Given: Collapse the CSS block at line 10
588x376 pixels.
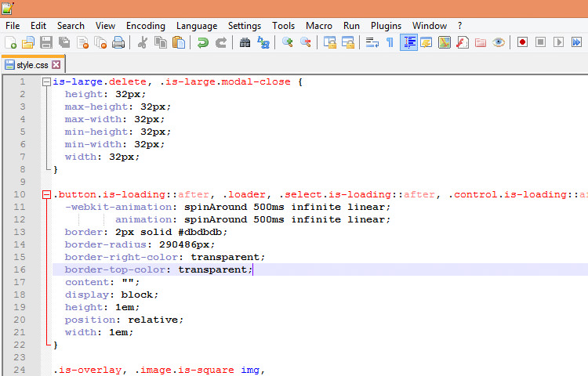Looking at the screenshot, I should [46, 195].
